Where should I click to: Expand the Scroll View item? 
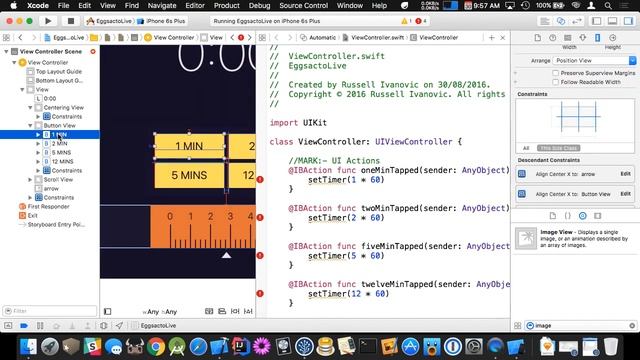point(30,180)
